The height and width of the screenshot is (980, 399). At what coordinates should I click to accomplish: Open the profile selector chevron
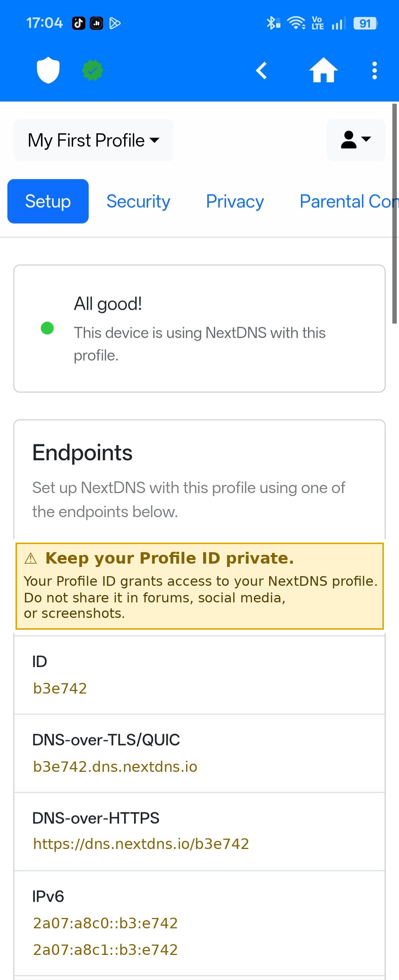(154, 140)
